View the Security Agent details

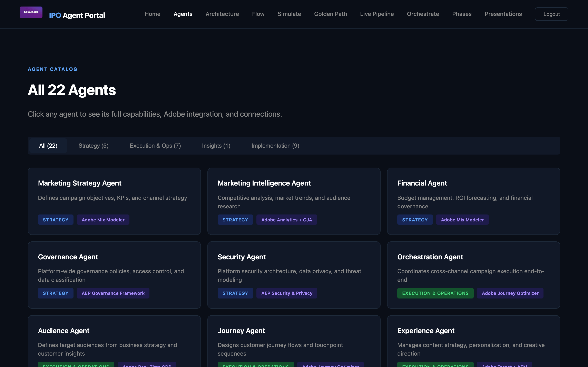294,275
